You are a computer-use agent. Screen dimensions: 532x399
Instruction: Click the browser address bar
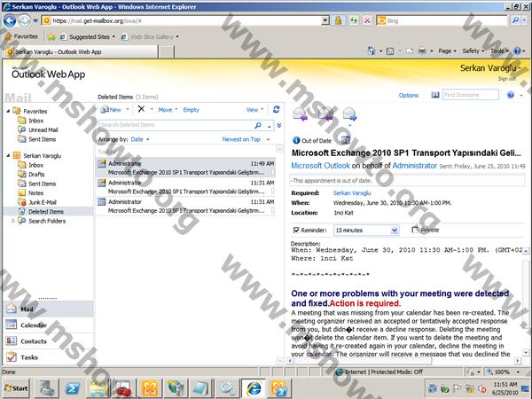point(186,20)
